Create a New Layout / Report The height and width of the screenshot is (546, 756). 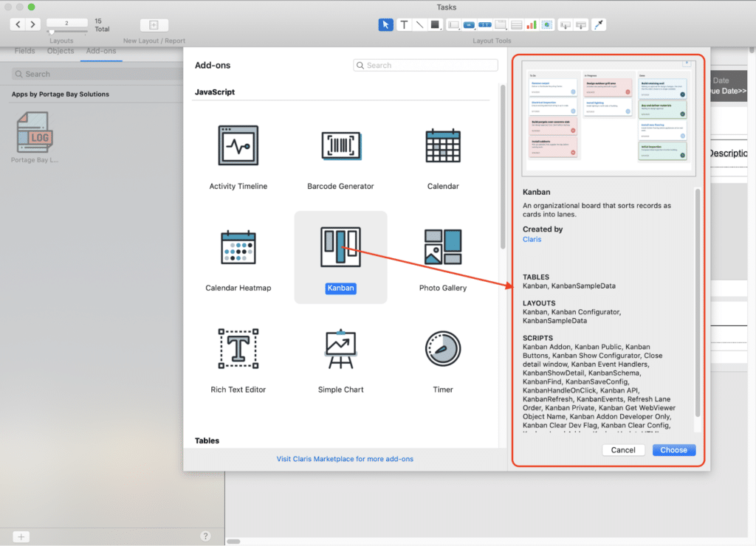coord(154,25)
